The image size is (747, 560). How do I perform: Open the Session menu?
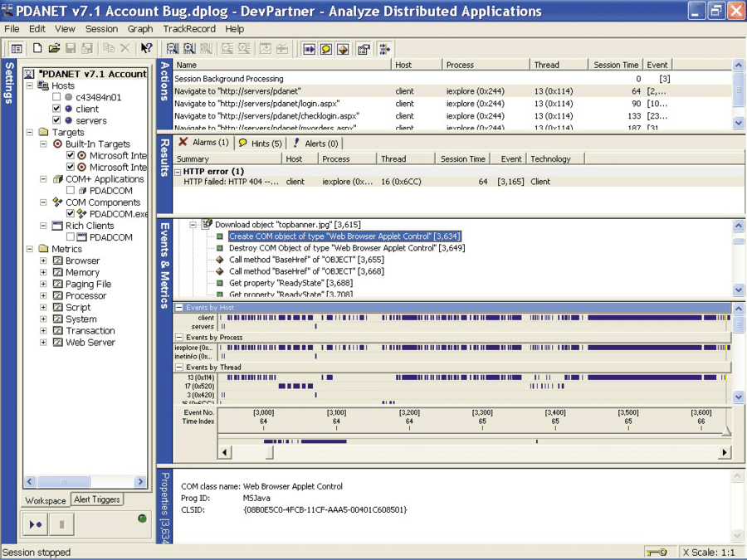click(x=101, y=29)
